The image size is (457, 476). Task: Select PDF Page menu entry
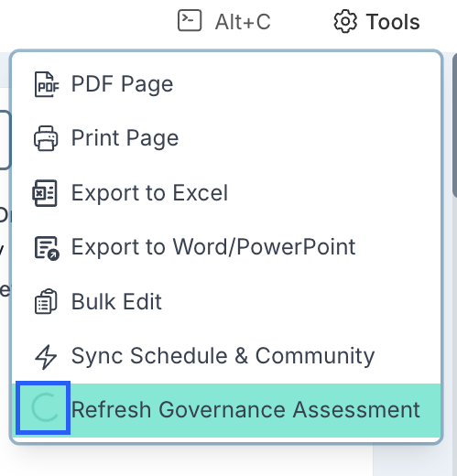[x=226, y=84]
